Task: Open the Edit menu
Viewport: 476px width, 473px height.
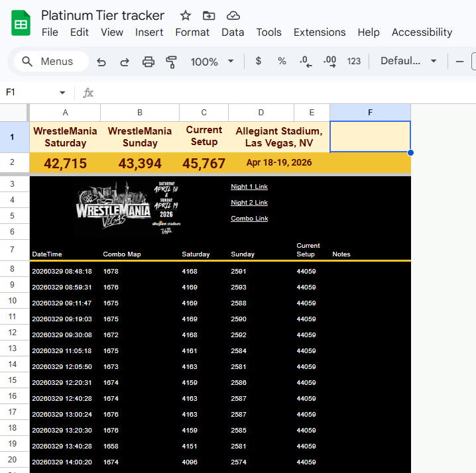Action: click(x=80, y=32)
